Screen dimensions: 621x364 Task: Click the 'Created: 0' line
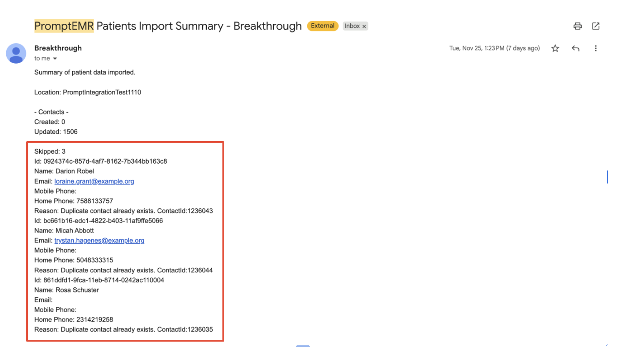coord(50,122)
